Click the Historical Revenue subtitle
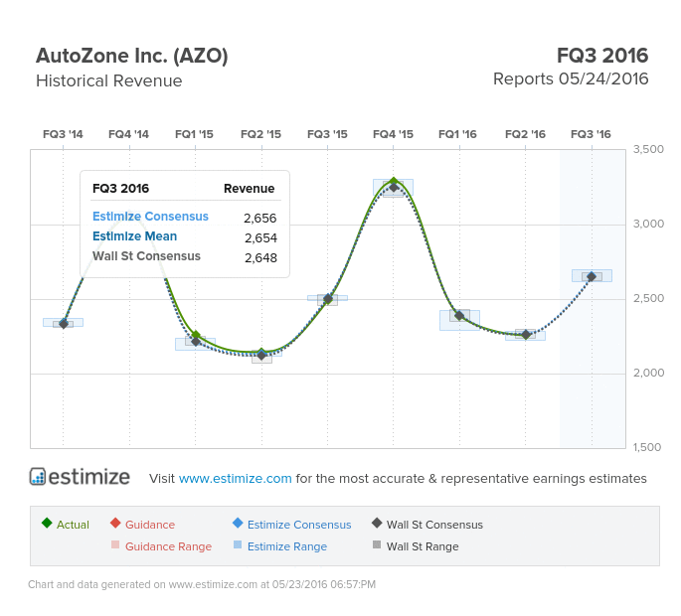Screen dimensions: 681x616 coord(109,80)
